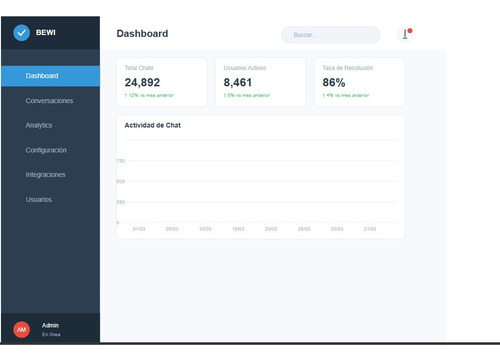This screenshot has height=361, width=500.
Task: Click the 05/03 date on chart axis
Action: pos(172,229)
